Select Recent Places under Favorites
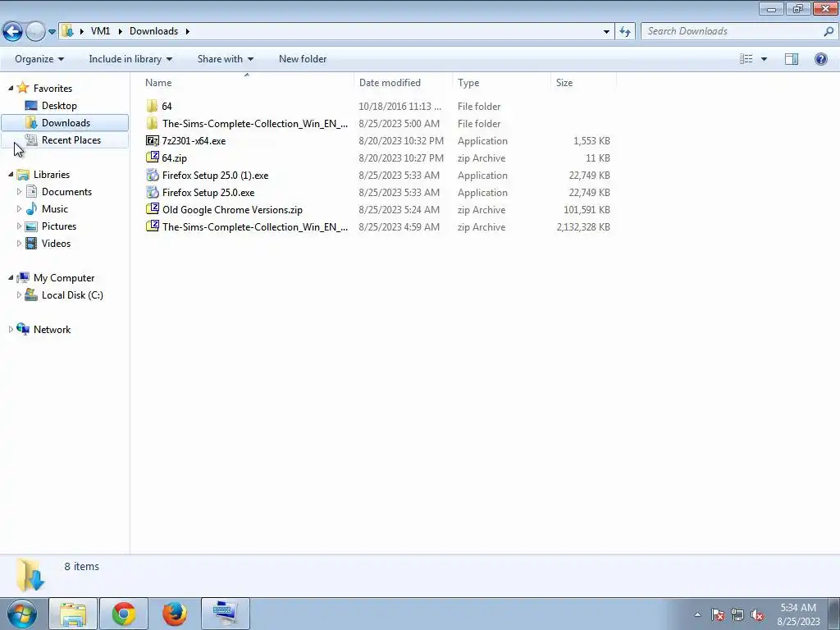 [71, 139]
